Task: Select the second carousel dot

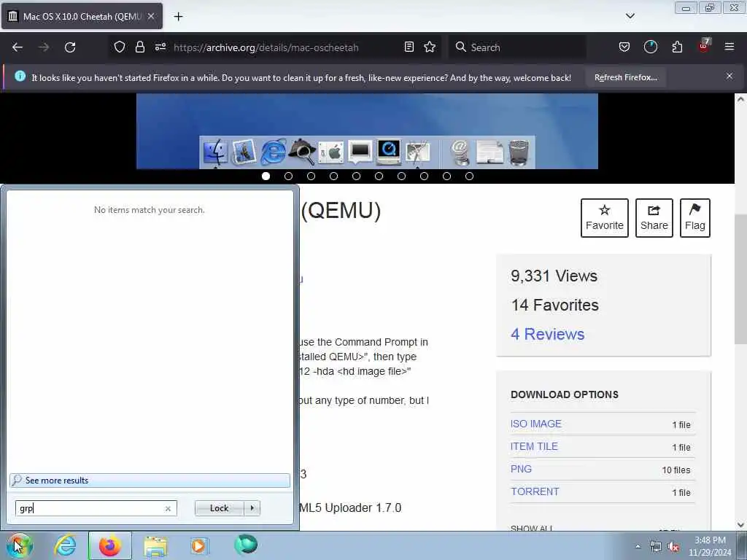Action: pos(288,176)
